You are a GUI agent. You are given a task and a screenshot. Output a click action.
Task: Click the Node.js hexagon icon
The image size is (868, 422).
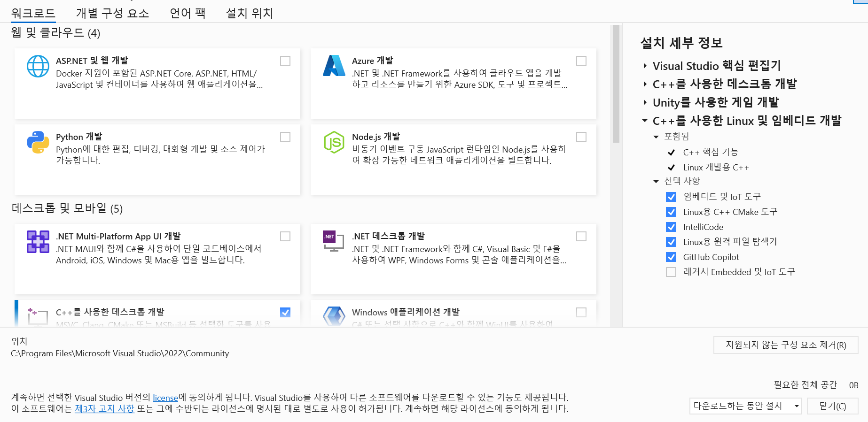click(334, 142)
